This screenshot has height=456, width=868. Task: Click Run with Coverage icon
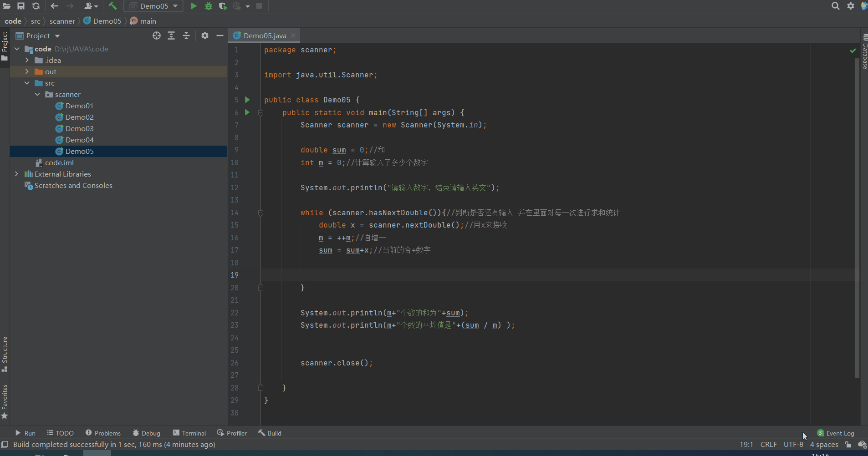click(223, 6)
